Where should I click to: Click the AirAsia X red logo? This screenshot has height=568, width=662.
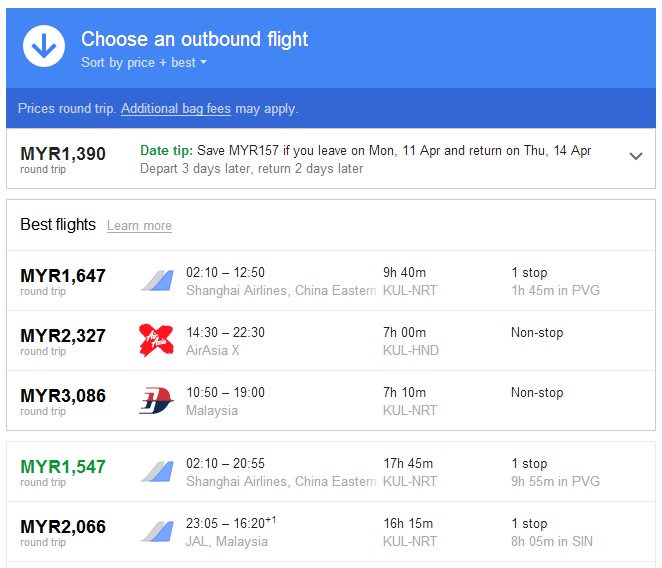pos(156,340)
